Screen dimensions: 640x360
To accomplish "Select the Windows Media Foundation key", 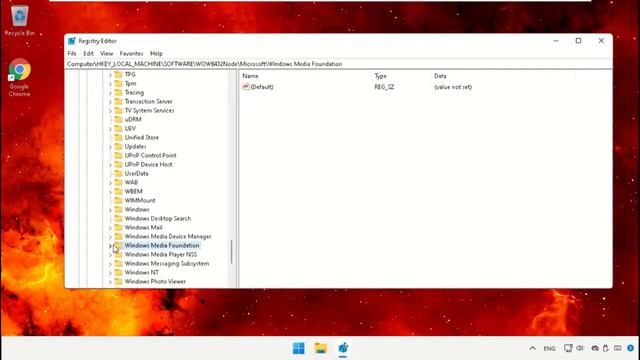I will point(162,245).
